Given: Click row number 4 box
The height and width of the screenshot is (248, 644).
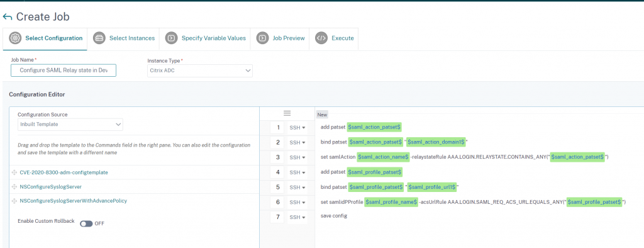Looking at the screenshot, I should (277, 172).
